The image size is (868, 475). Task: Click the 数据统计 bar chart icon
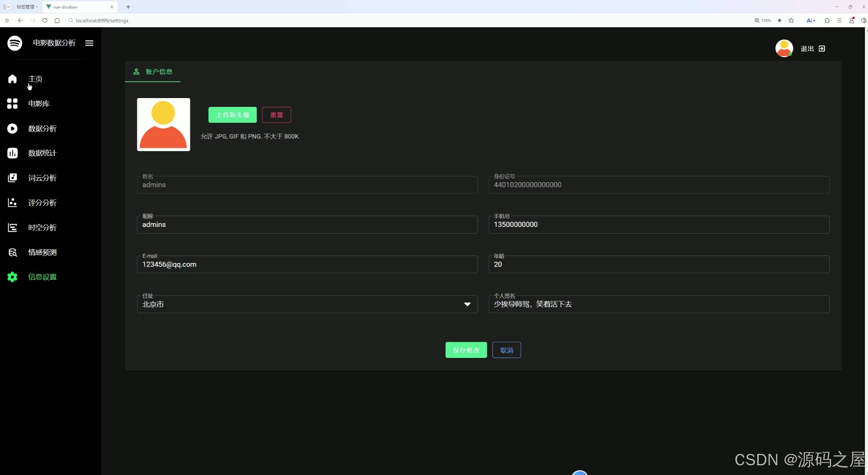[12, 153]
